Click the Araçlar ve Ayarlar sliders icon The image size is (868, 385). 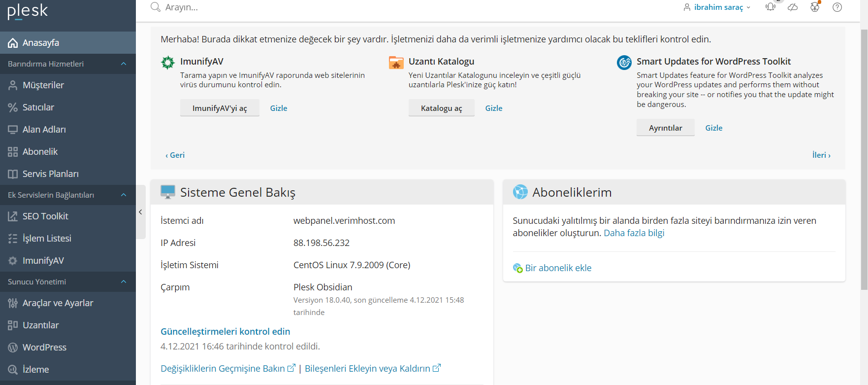[13, 303]
